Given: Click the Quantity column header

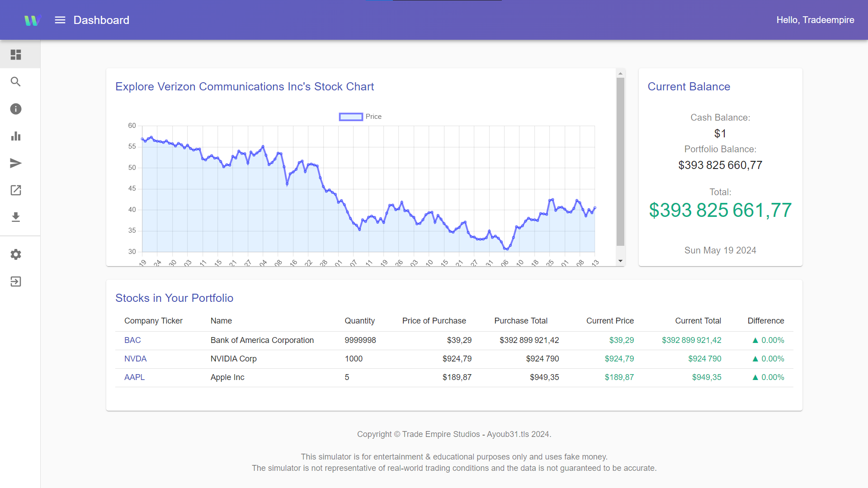Looking at the screenshot, I should point(359,321).
